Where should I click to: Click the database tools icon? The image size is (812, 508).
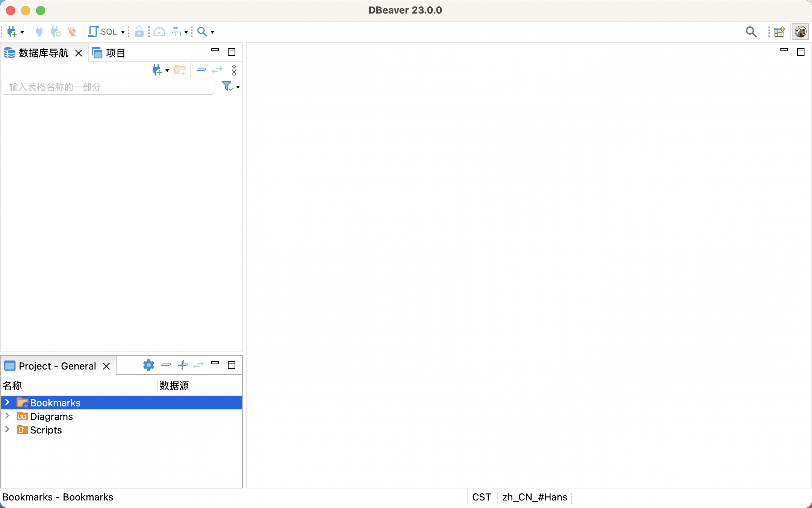[x=176, y=32]
